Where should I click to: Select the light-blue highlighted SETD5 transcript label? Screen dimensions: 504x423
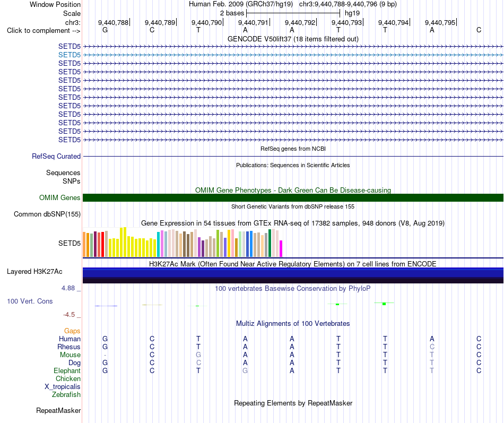pyautogui.click(x=69, y=55)
